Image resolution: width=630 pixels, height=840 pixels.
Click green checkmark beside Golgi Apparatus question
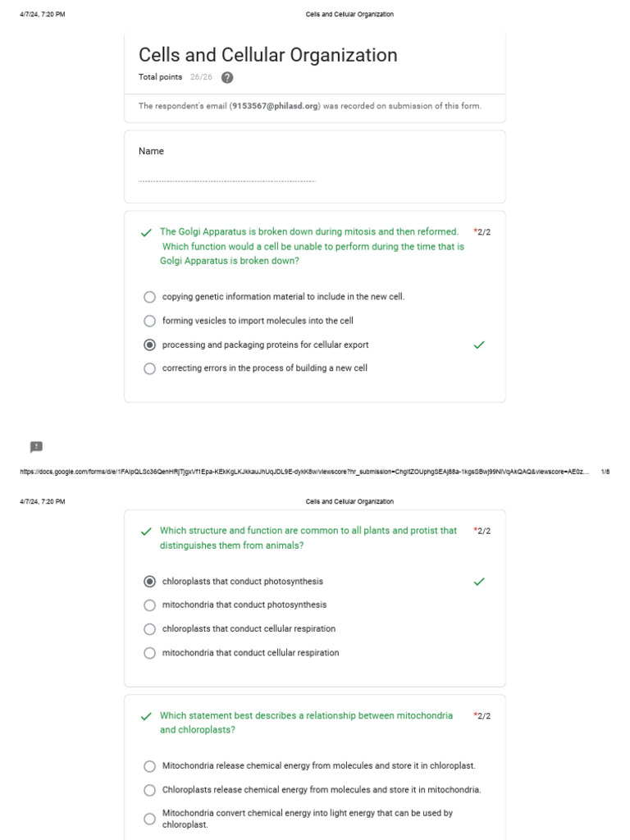click(x=146, y=233)
